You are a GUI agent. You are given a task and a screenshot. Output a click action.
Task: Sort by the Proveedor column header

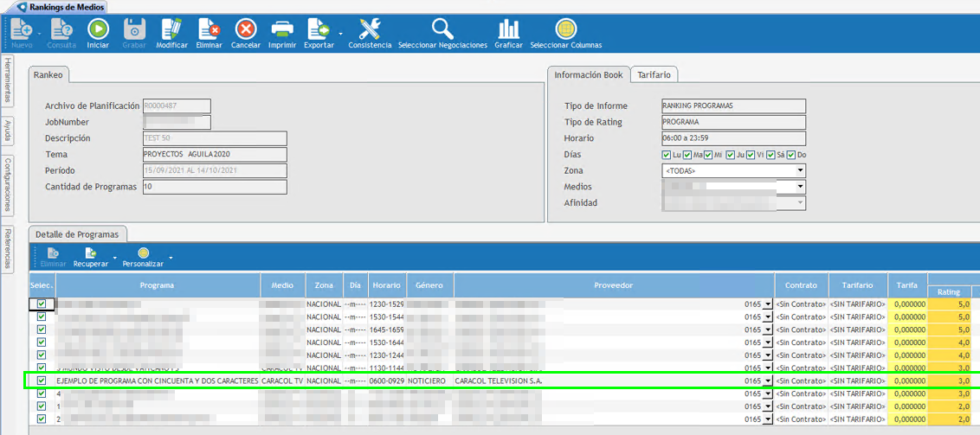pyautogui.click(x=614, y=285)
